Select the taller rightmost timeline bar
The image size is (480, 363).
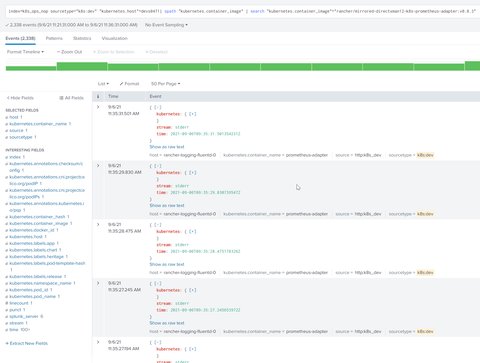tap(472, 66)
